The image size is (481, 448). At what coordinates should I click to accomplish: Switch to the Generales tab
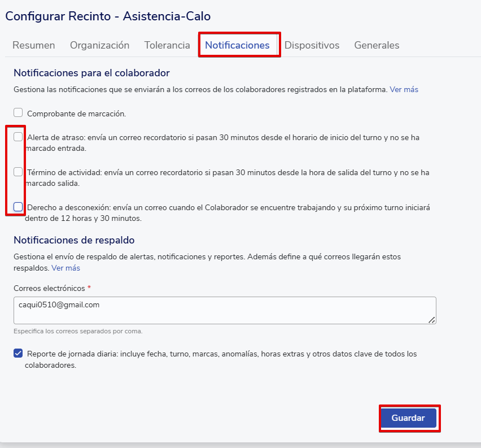(377, 45)
